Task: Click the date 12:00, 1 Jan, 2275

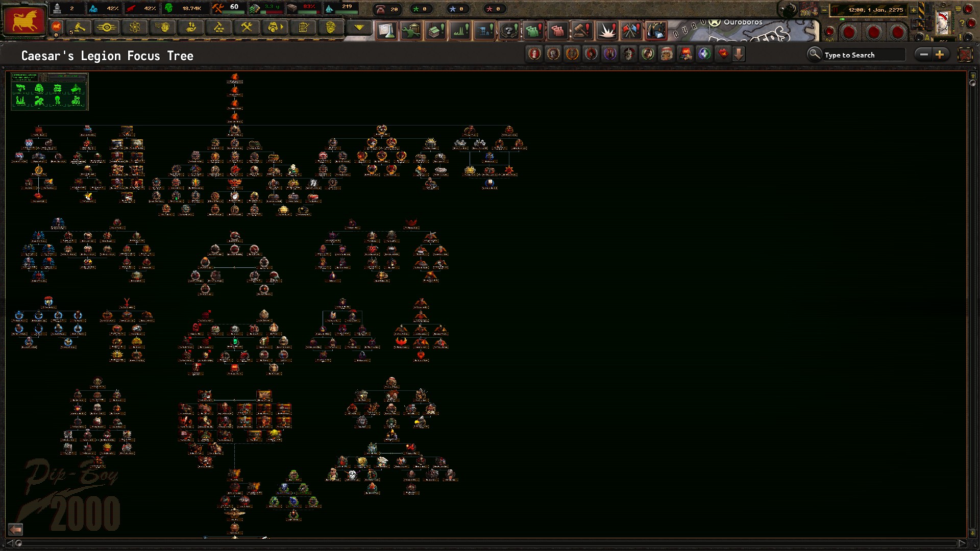Action: coord(875,10)
